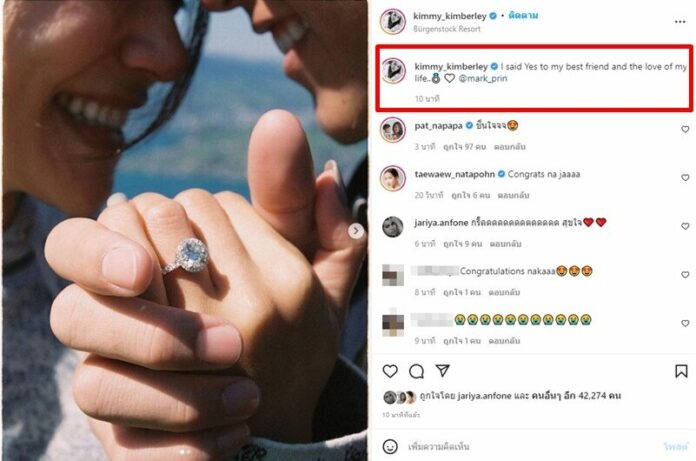696x461 pixels.
Task: Like pat_napapa's comment heart
Action: point(685,129)
